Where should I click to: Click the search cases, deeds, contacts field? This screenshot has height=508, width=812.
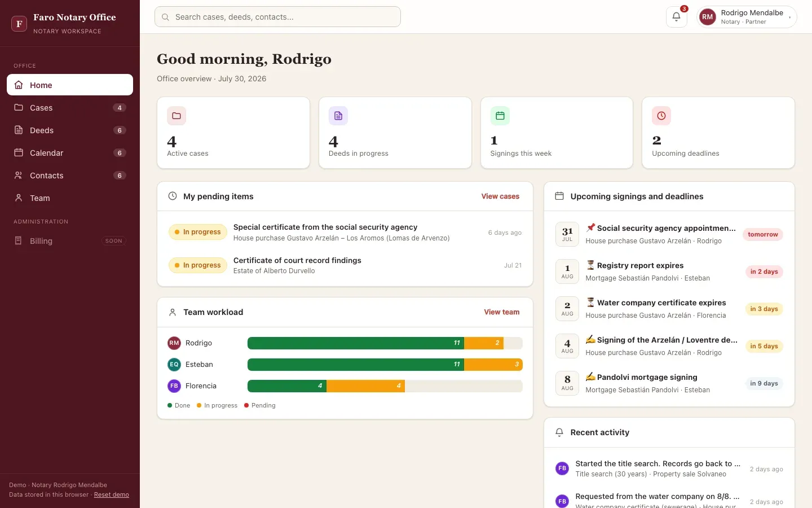(277, 17)
